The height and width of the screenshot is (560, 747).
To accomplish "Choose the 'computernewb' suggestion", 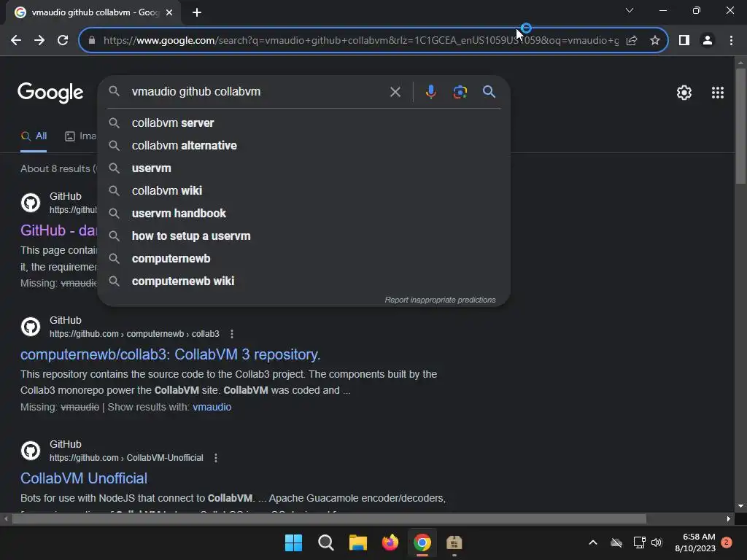I will click(303, 259).
